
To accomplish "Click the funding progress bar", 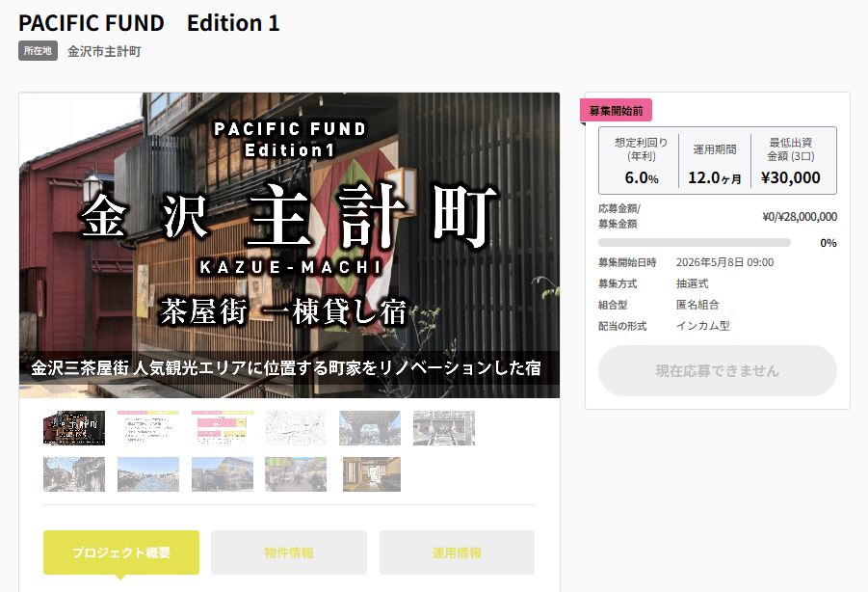I will click(694, 243).
